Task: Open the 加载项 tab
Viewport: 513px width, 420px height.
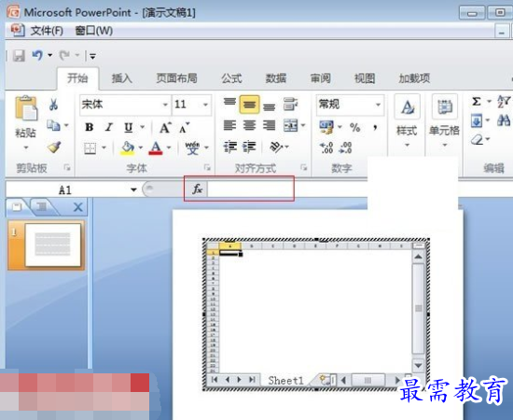Action: click(x=414, y=78)
